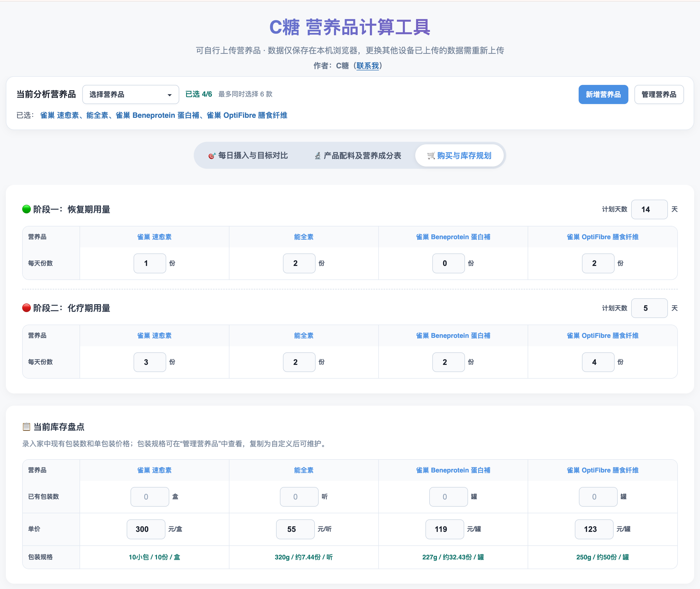Click 雀巢 OptiFibre 膳食纤维 header in 库存盘点 table

point(603,470)
